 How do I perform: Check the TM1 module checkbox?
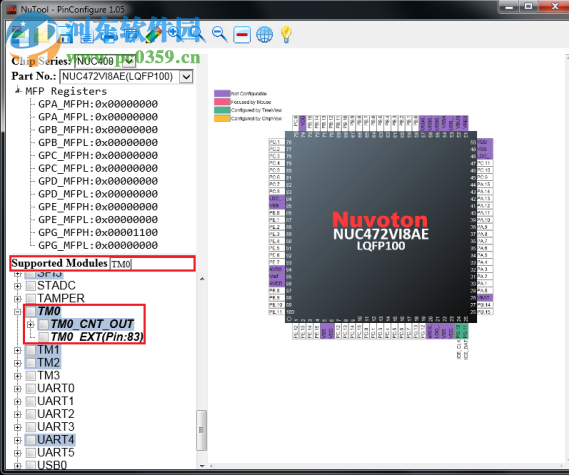31,350
